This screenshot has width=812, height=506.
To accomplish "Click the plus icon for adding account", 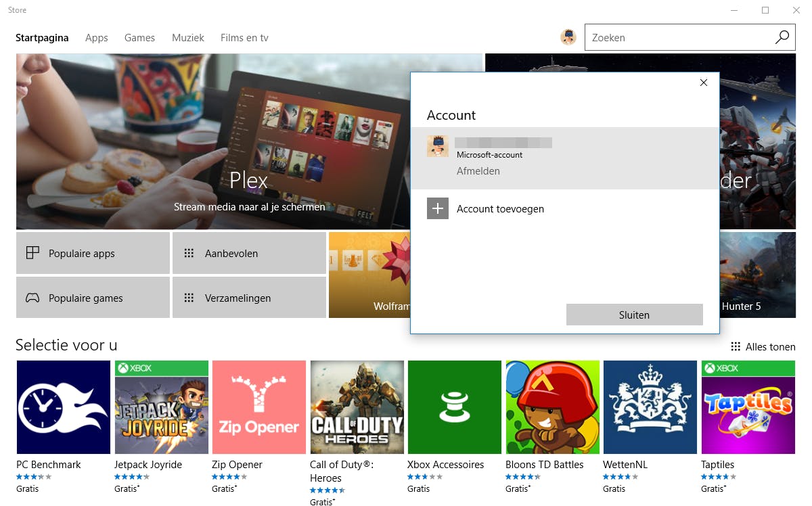I will 438,208.
